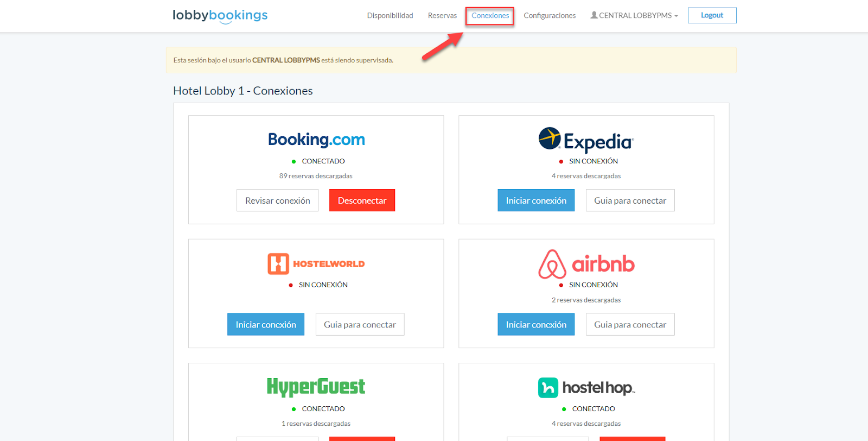Click the Hostelworld logo
Image resolution: width=868 pixels, height=441 pixels.
(316, 264)
